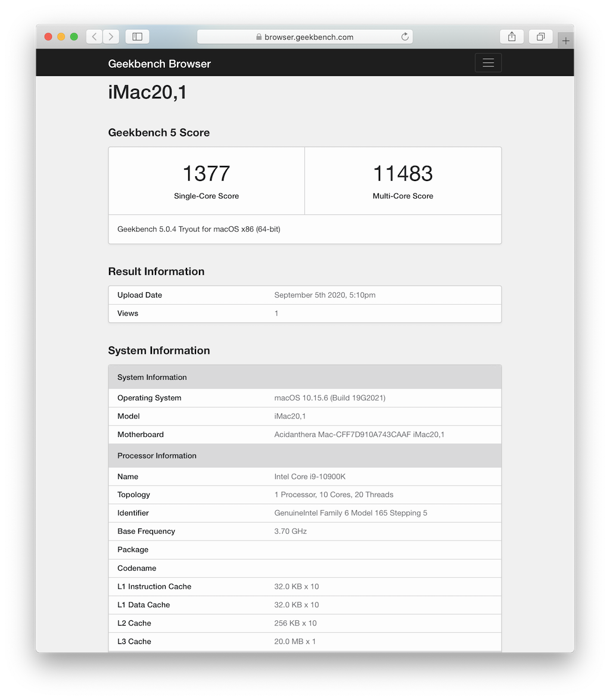Click the Single-Core Score label
This screenshot has width=610, height=700.
tap(207, 196)
